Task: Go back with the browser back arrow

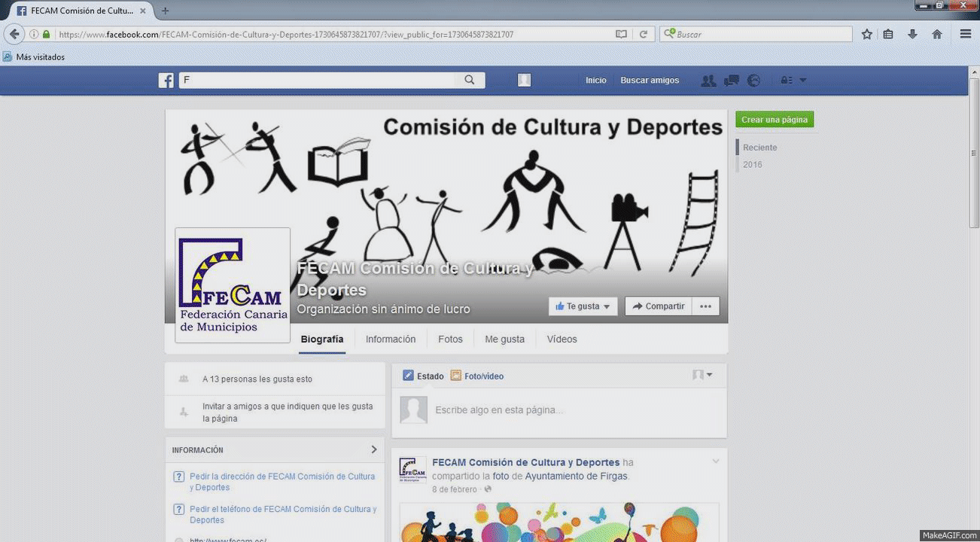Action: (14, 34)
